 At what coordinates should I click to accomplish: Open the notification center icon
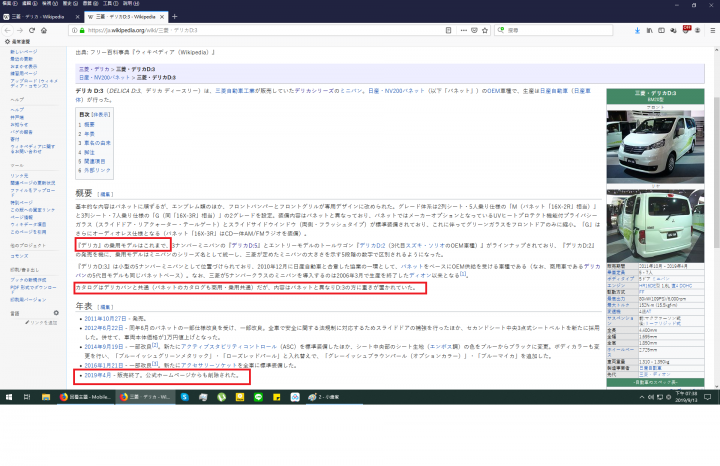point(708,397)
